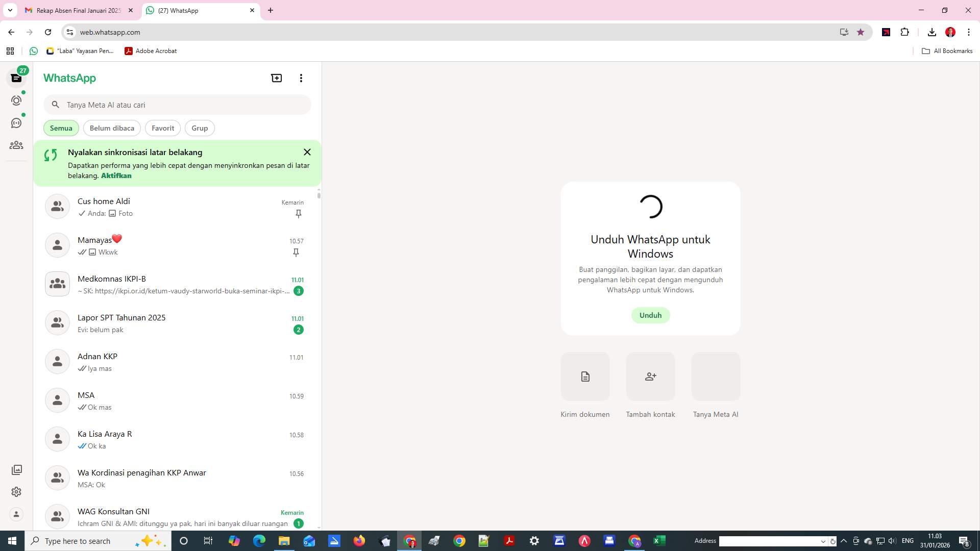This screenshot has height=551, width=980.
Task: Unpin the Cus home Aldi chat
Action: click(x=298, y=214)
